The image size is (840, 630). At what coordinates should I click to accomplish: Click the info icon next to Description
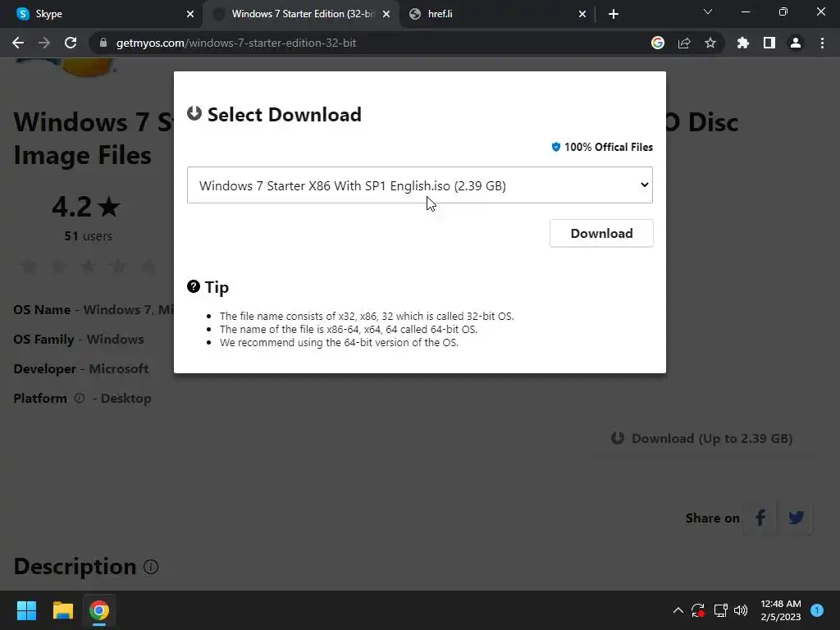(x=151, y=567)
